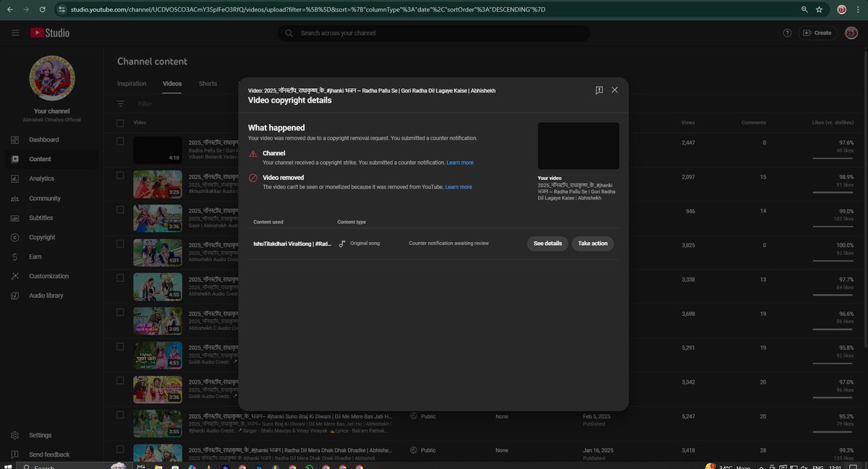Click the music note Original song icon
This screenshot has height=469, width=868.
point(342,244)
